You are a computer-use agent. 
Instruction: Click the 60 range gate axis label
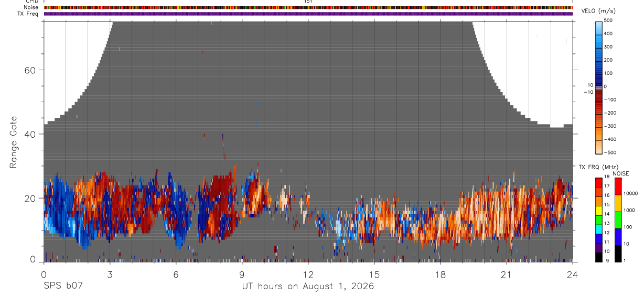pyautogui.click(x=30, y=70)
